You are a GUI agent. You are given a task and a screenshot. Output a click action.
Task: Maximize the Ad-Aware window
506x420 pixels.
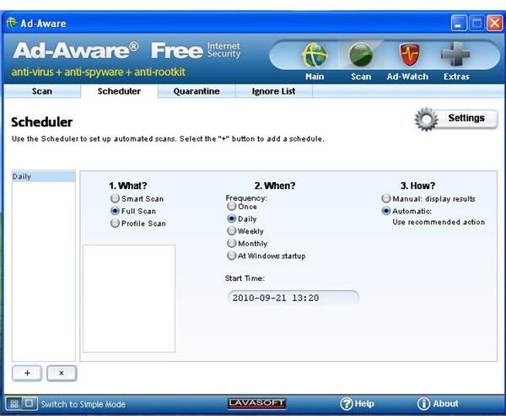pos(476,23)
